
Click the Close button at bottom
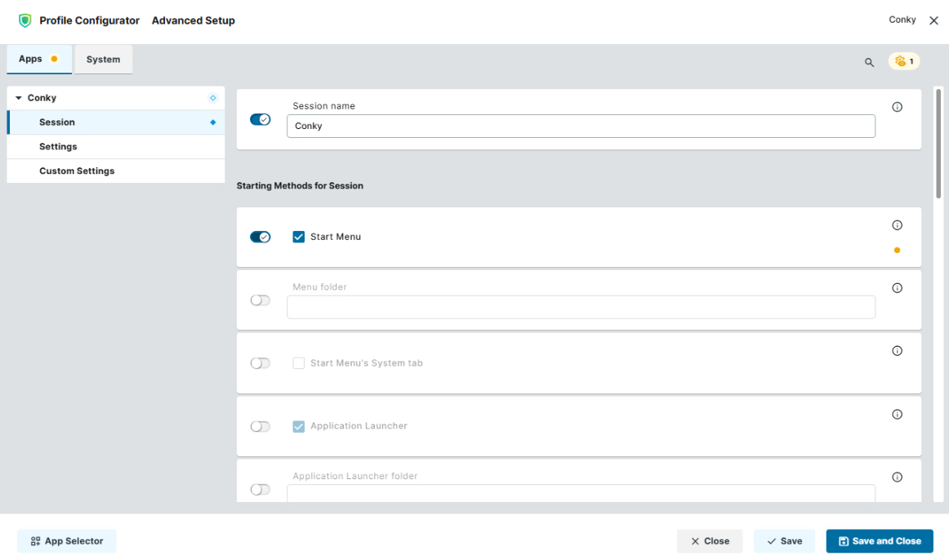(710, 541)
